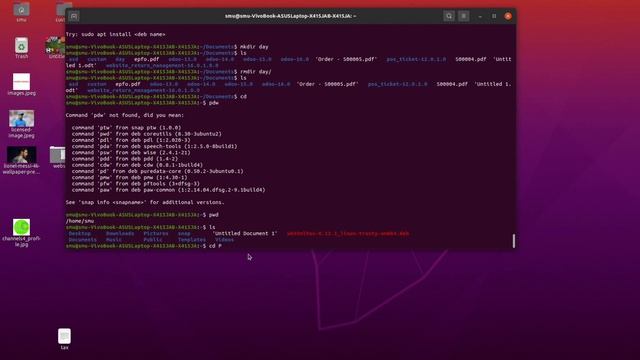Click the terminal scrollbar handle

(x=513, y=241)
